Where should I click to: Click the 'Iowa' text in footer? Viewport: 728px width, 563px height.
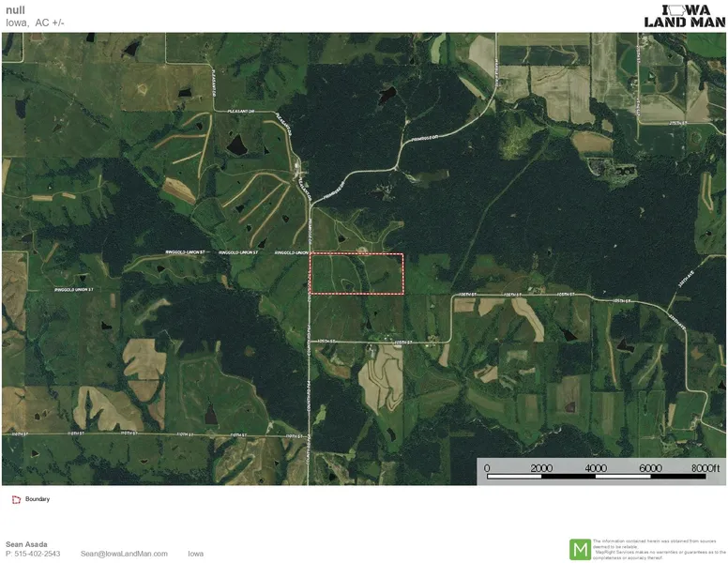pos(195,554)
